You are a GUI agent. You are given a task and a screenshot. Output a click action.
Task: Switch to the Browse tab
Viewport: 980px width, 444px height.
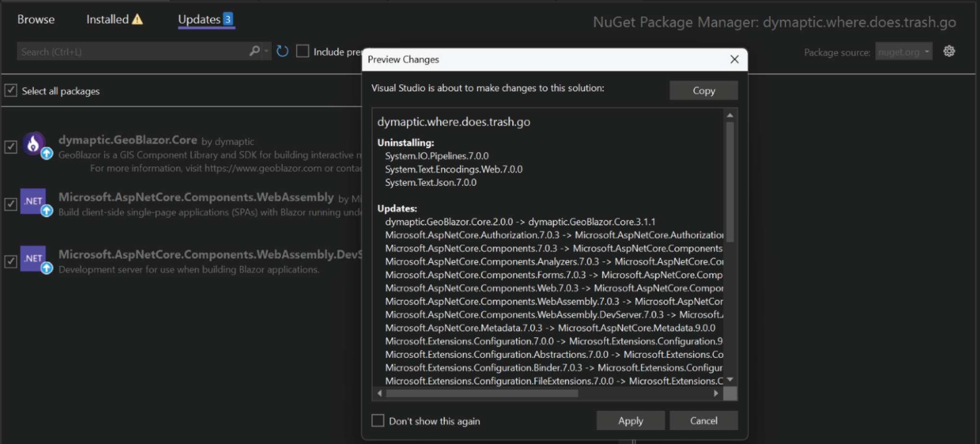36,19
